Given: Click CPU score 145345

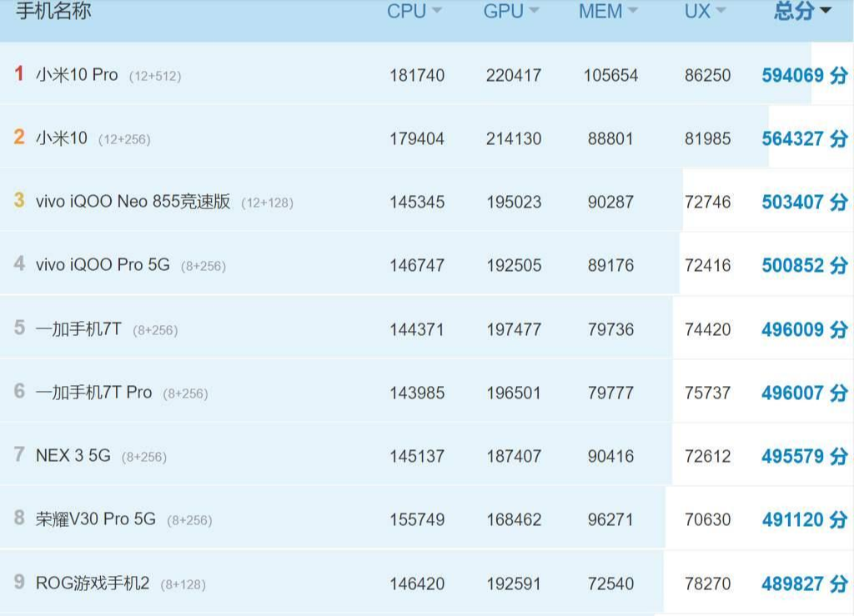Looking at the screenshot, I should tap(417, 202).
